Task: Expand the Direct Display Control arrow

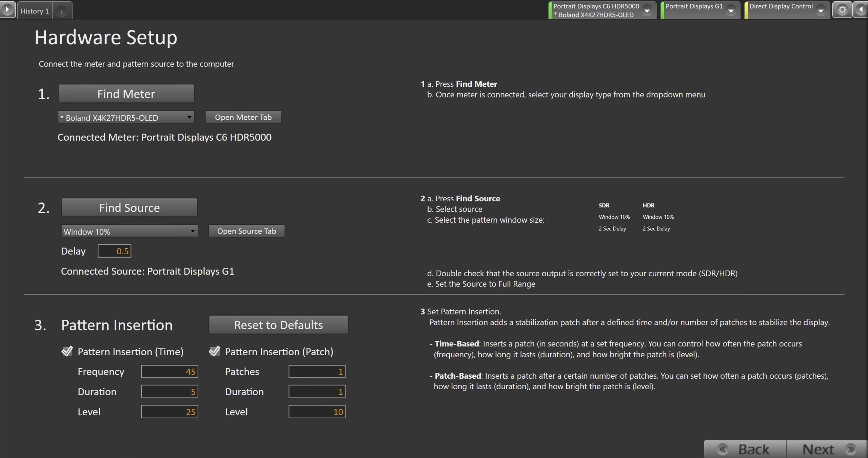Action: coord(821,11)
